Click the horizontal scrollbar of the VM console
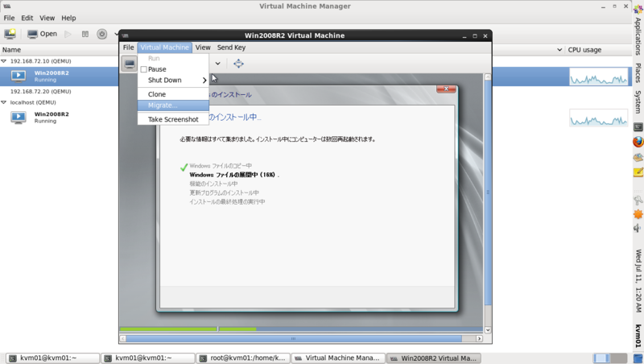This screenshot has height=364, width=644. pos(294,338)
